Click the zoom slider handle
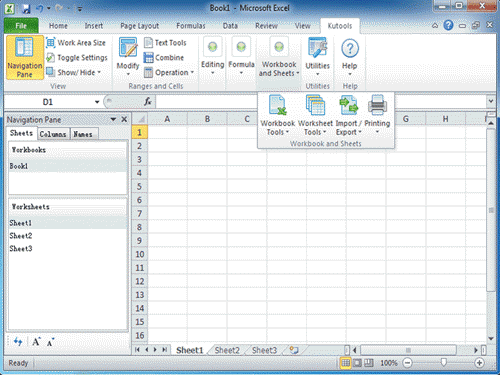This screenshot has height=375, width=500. pos(443,362)
